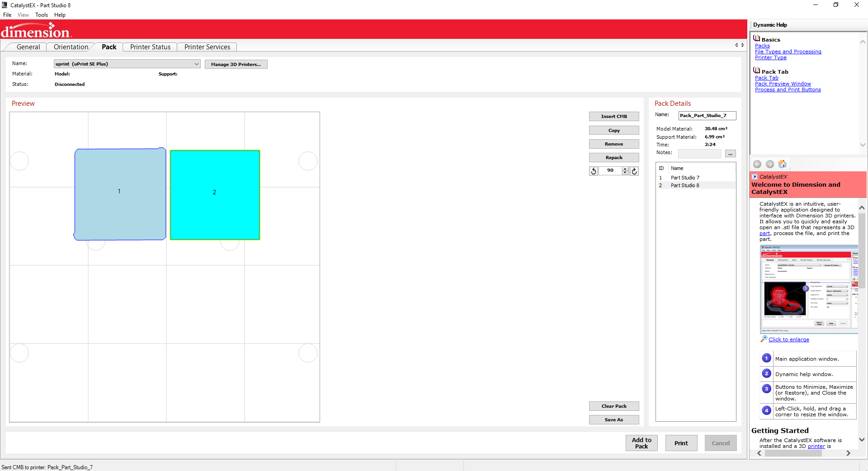Decrease rotation angle with down spinner
Image resolution: width=868 pixels, height=471 pixels.
625,173
